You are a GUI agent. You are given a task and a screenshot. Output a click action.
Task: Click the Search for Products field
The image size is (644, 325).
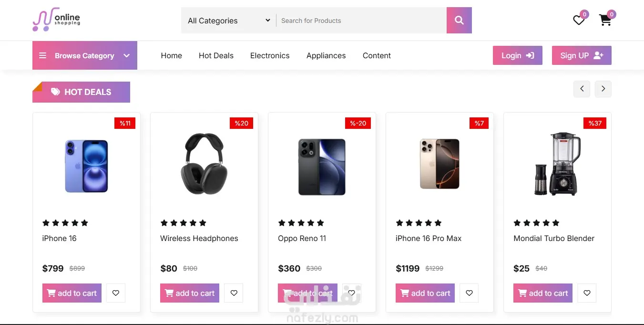[361, 21]
